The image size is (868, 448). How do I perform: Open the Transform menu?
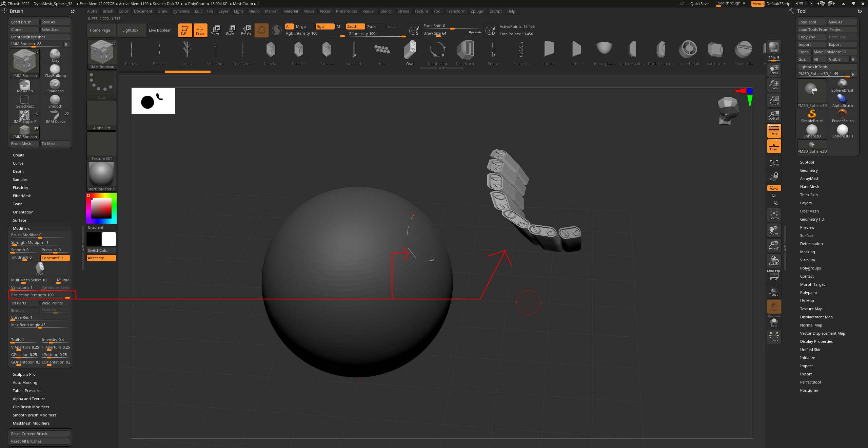point(456,11)
